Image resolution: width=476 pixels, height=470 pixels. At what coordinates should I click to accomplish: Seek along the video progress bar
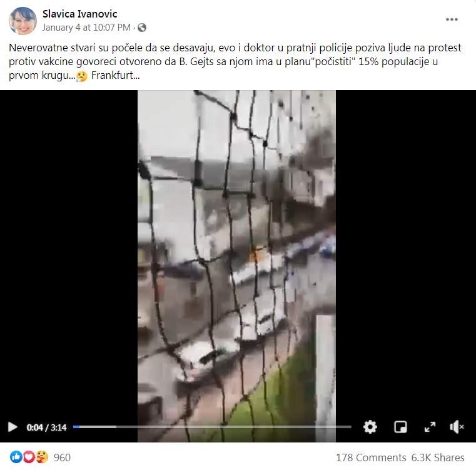(212, 427)
